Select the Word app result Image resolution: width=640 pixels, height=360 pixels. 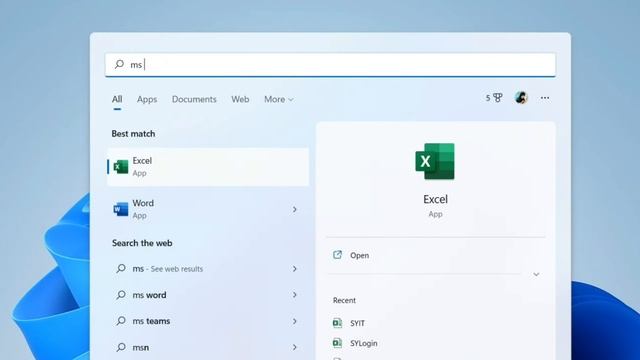click(208, 209)
